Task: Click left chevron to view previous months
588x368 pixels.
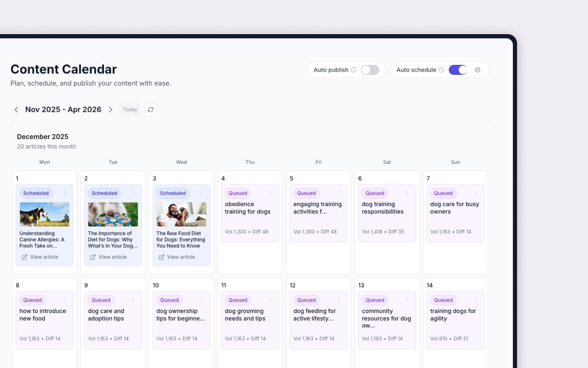Action: (16, 109)
